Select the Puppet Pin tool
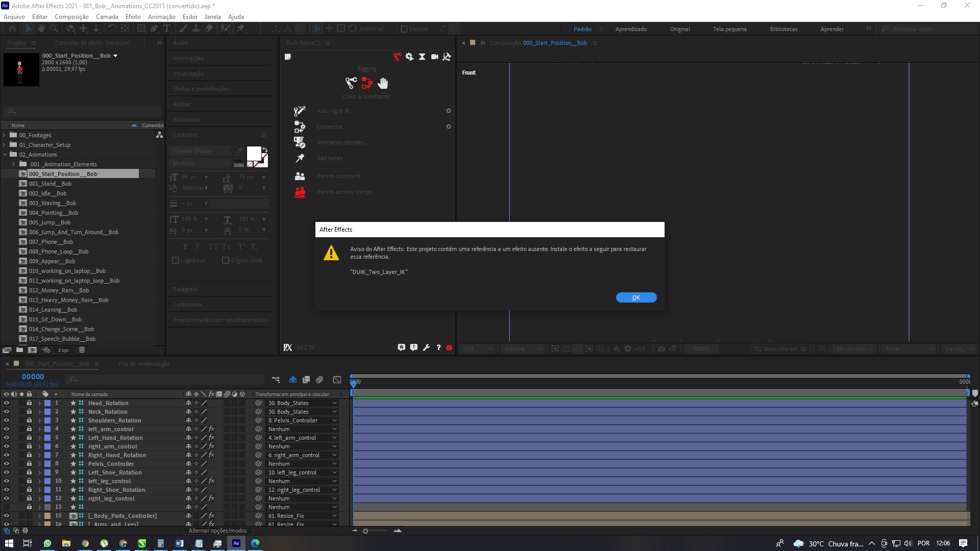Image resolution: width=980 pixels, height=551 pixels. [x=240, y=29]
